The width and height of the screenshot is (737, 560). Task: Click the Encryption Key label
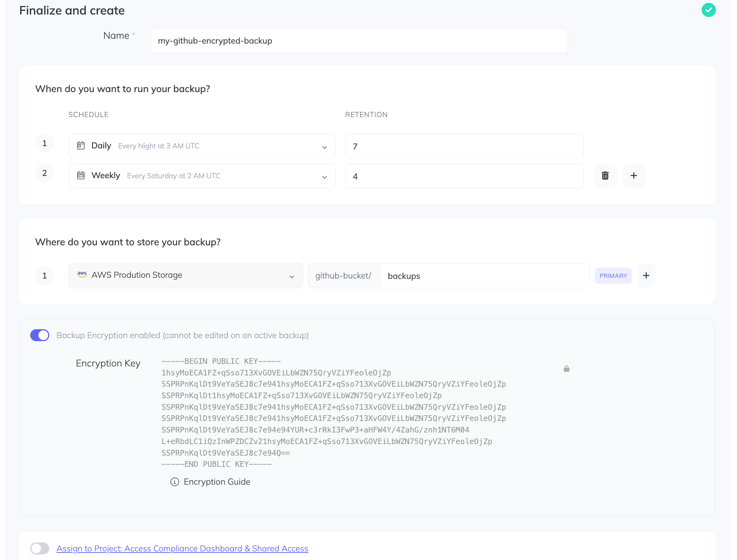coord(108,363)
